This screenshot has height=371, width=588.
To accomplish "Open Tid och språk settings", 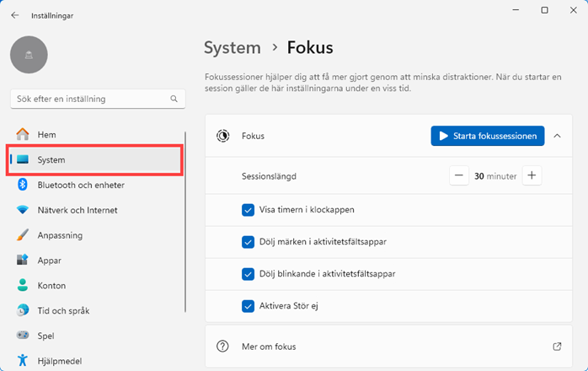I will click(x=64, y=311).
